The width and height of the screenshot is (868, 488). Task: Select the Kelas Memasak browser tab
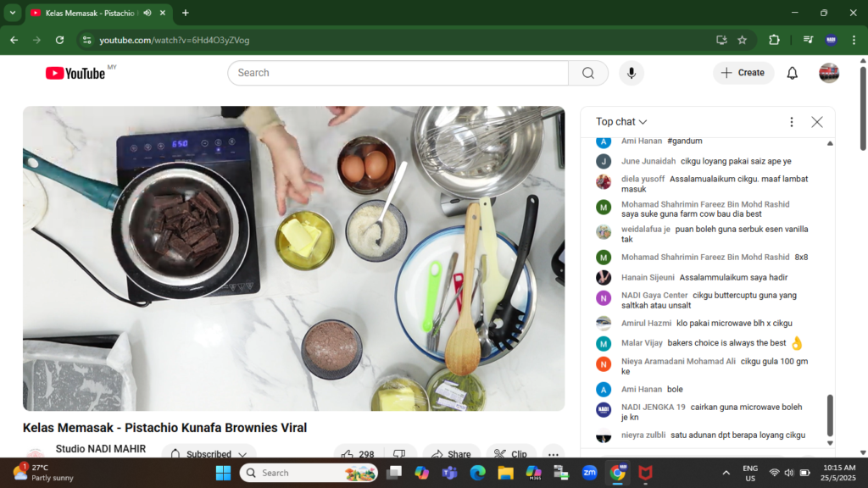click(x=88, y=13)
